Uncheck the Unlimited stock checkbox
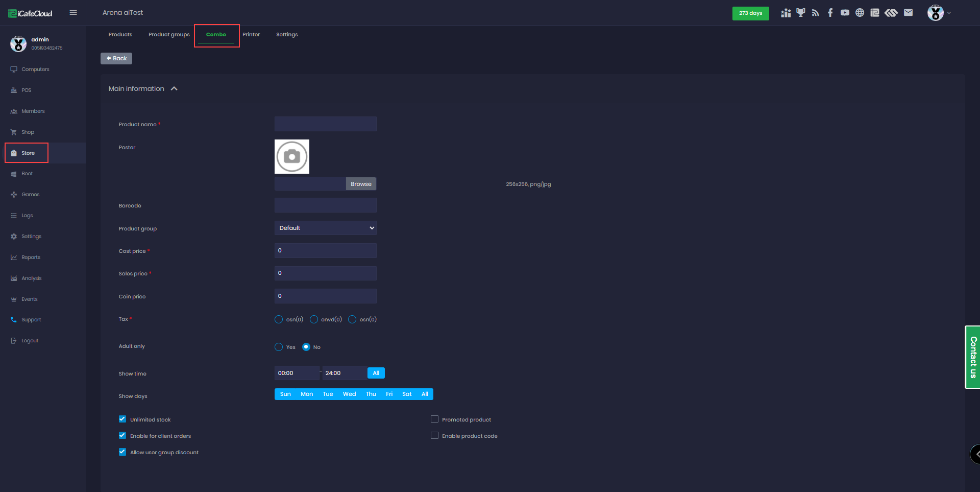 click(122, 419)
